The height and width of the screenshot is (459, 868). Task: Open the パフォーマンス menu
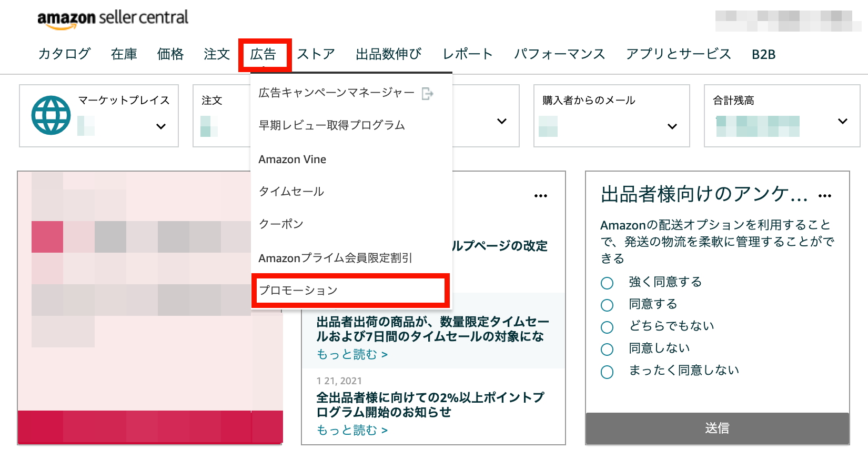pyautogui.click(x=560, y=54)
